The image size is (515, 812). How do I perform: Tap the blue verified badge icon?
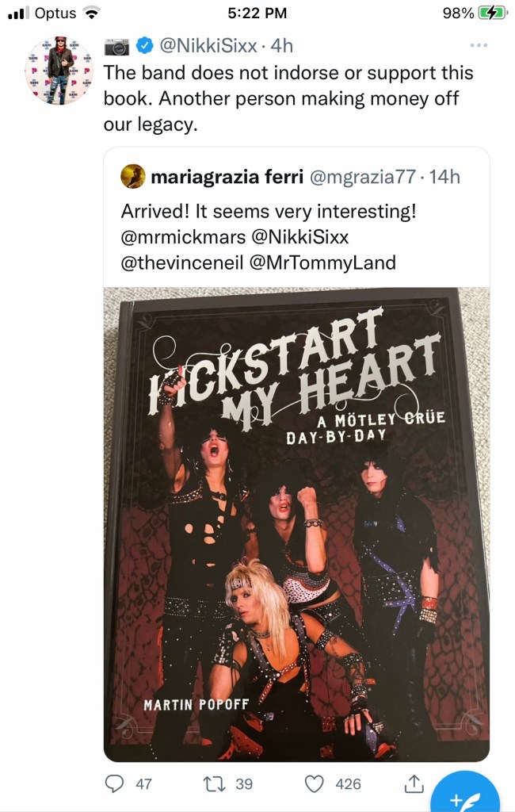[x=144, y=46]
